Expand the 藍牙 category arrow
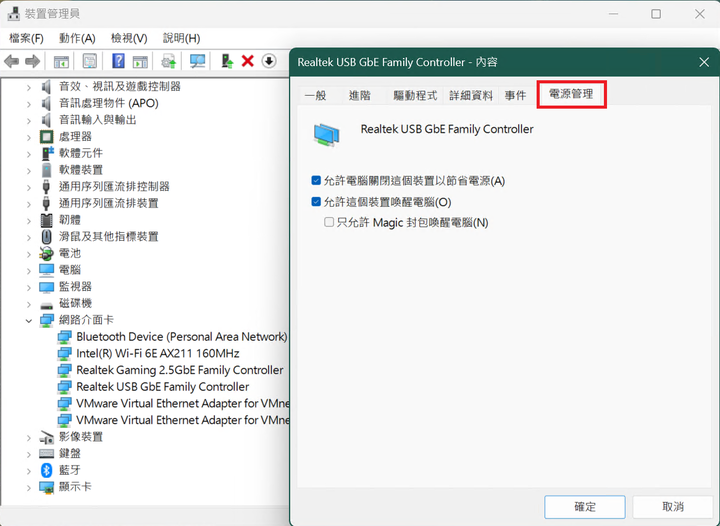 29,471
